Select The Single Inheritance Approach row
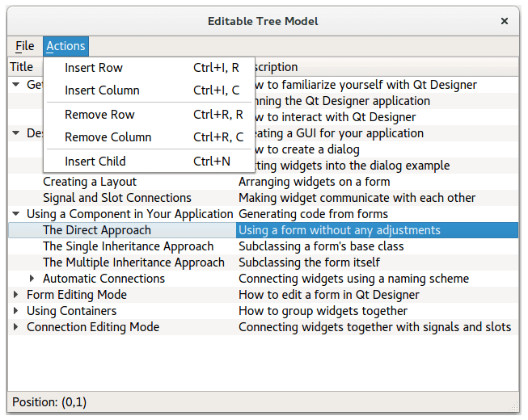 pyautogui.click(x=128, y=246)
